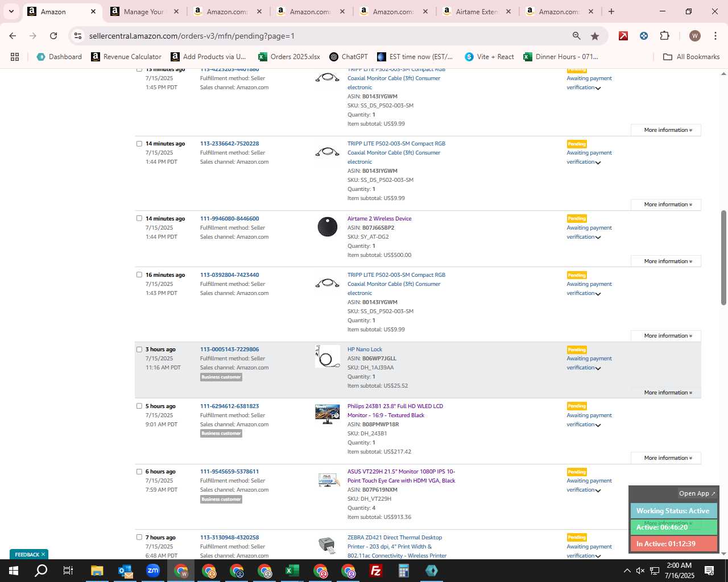This screenshot has height=582, width=728.
Task: Open the Extensions puzzle icon
Action: 664,36
